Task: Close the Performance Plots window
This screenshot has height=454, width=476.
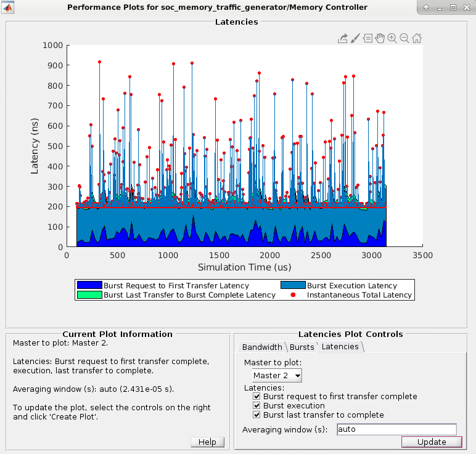Action: 467,7
